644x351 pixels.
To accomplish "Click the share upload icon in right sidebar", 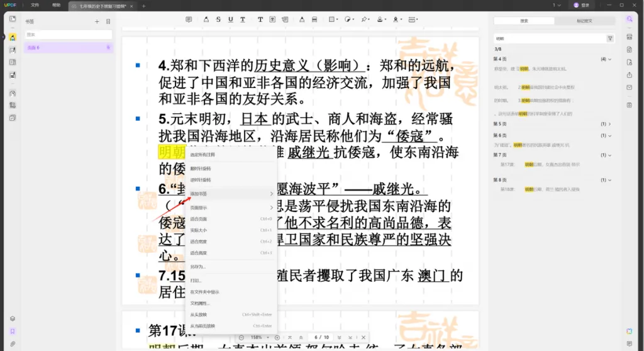I will tap(629, 75).
